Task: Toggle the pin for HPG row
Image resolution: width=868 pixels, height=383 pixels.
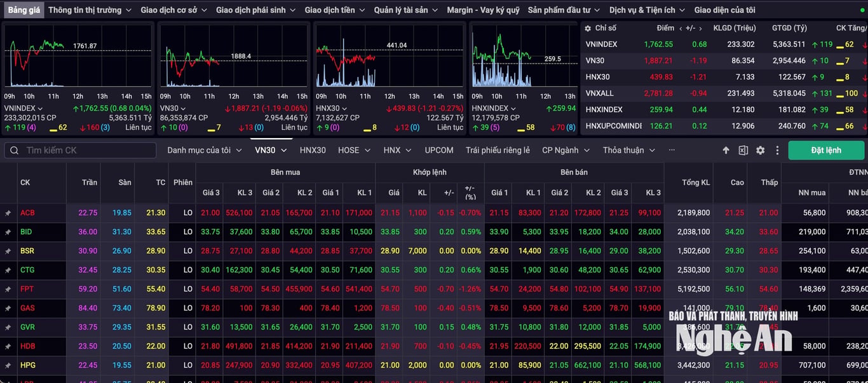Action: 8,366
